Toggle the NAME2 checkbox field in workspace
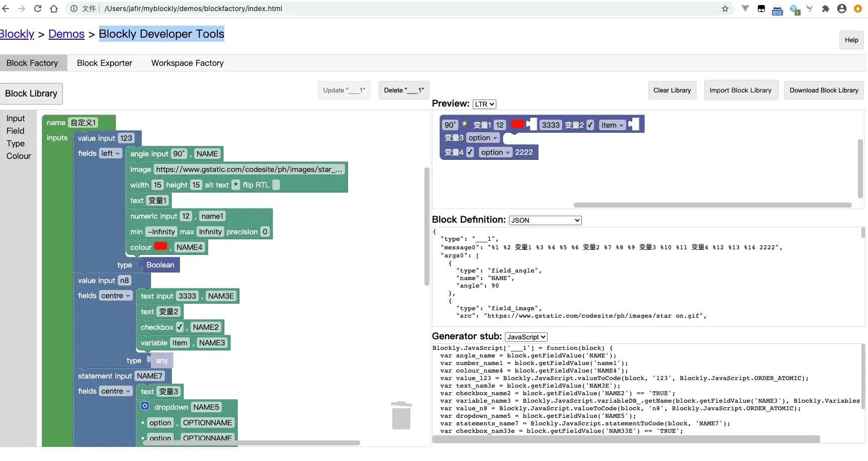The width and height of the screenshot is (868, 461). click(180, 327)
